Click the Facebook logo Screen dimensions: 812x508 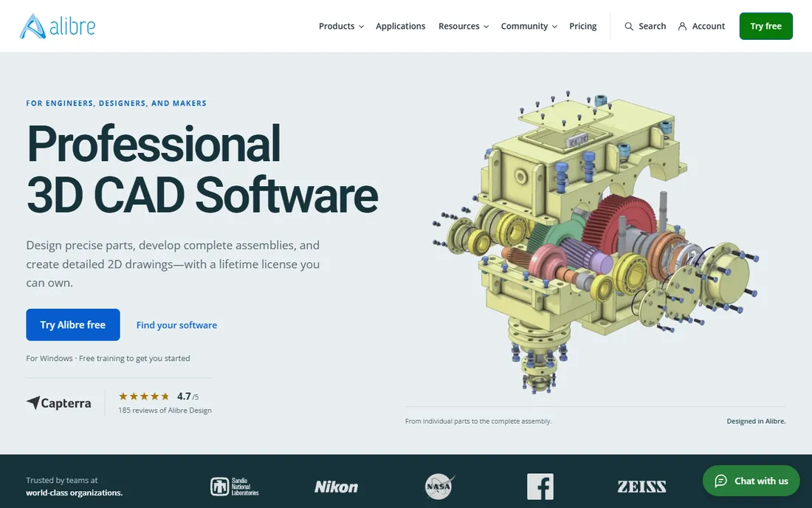tap(540, 487)
